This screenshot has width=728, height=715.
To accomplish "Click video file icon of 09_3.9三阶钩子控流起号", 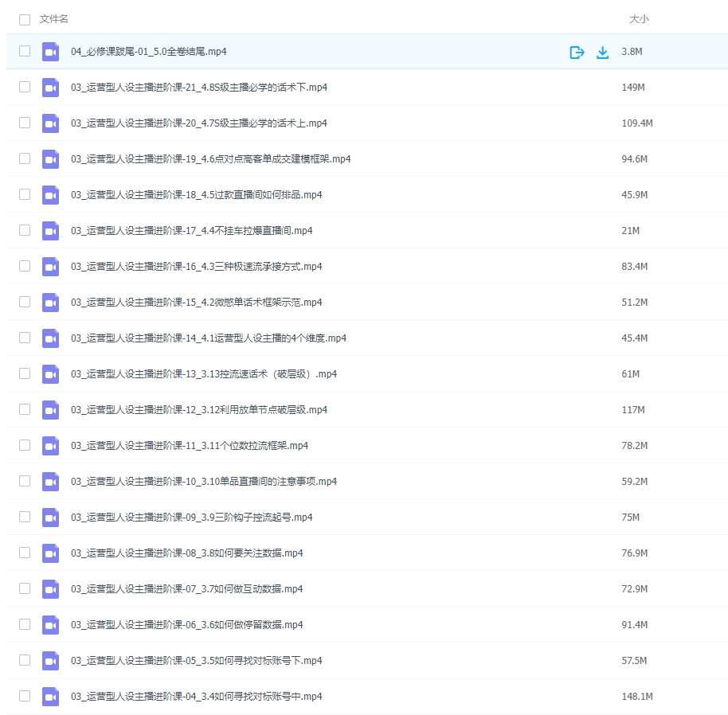I will 51,518.
